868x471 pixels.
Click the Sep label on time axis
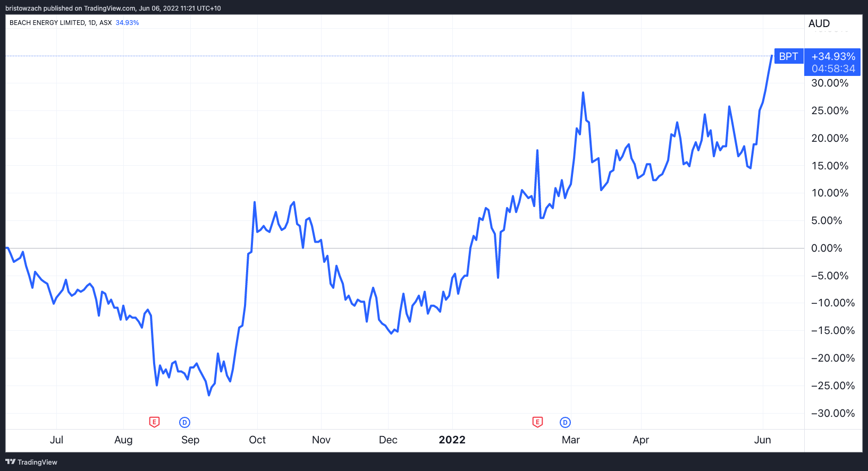click(x=190, y=440)
